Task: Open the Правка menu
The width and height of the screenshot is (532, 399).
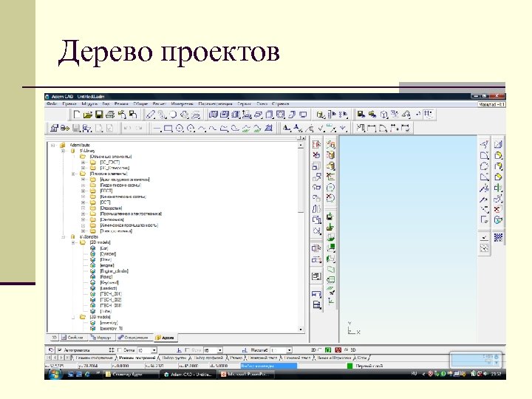Action: point(69,104)
